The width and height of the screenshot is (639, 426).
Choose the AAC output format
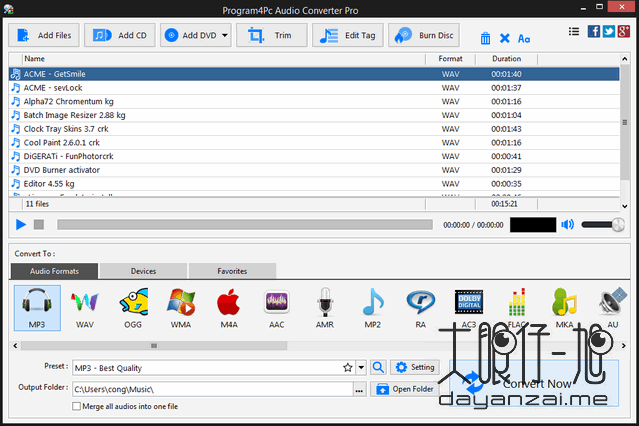[277, 308]
